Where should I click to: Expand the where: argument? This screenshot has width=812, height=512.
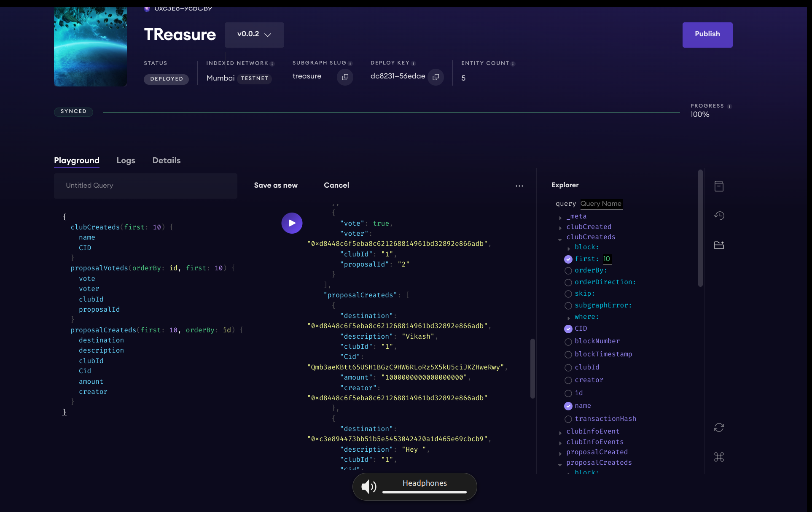coord(569,318)
